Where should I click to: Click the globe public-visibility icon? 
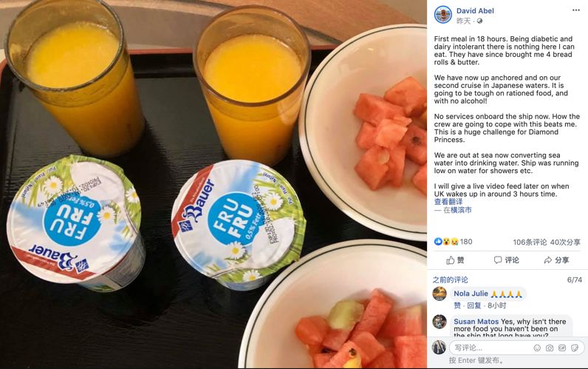pyautogui.click(x=479, y=21)
